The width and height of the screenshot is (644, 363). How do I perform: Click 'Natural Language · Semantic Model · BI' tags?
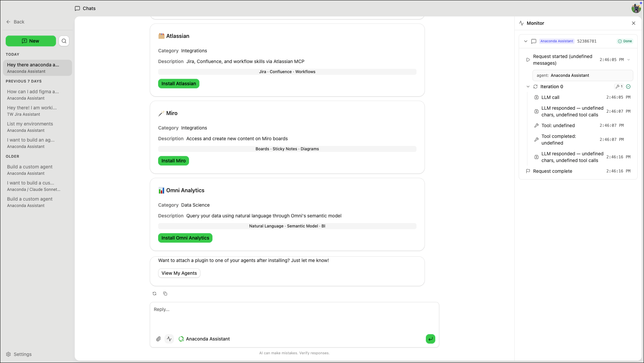[x=287, y=226]
